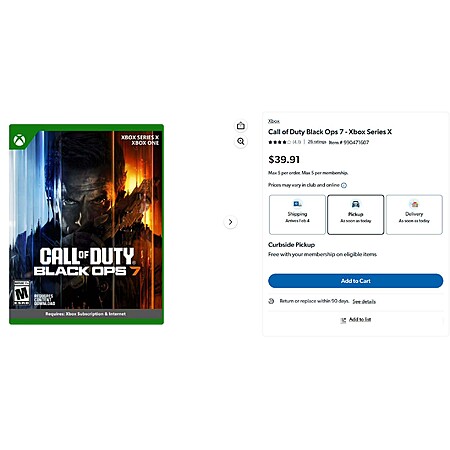The image size is (450, 450).
Task: Click the truck icon in Shipping tile
Action: pyautogui.click(x=297, y=204)
